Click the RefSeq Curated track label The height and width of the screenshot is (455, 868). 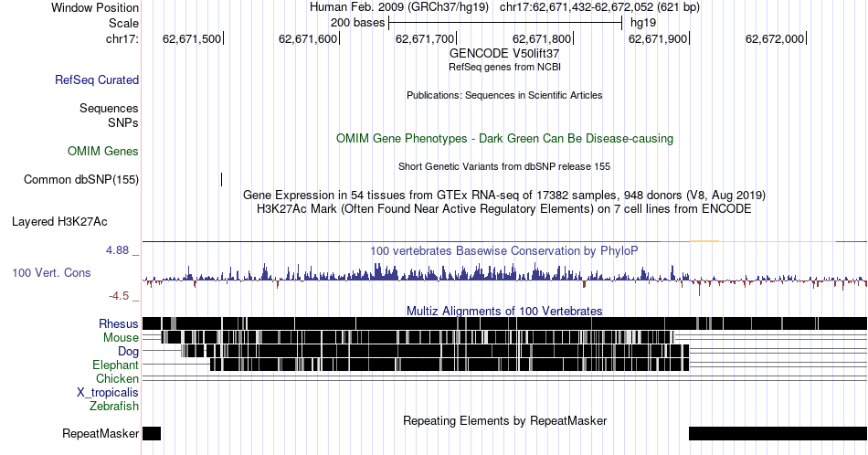pos(97,79)
